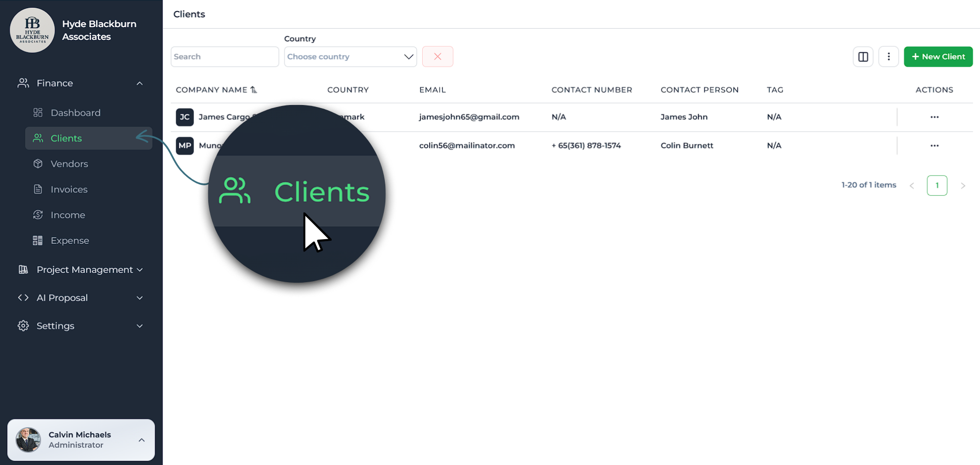Screen dimensions: 980x465
Task: Clear filters with the red X button
Action: pos(438,57)
